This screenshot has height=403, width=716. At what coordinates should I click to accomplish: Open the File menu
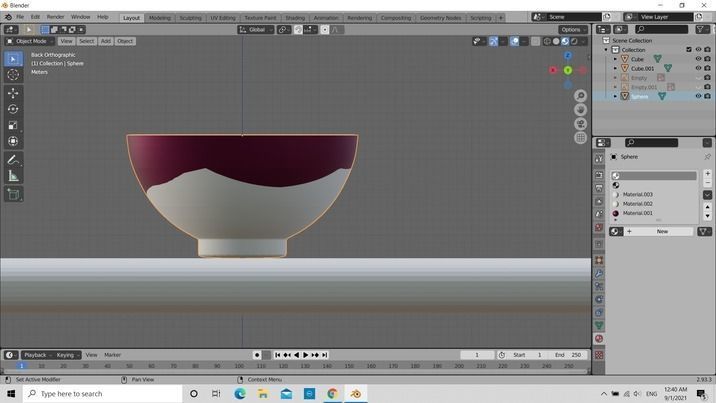pyautogui.click(x=20, y=17)
